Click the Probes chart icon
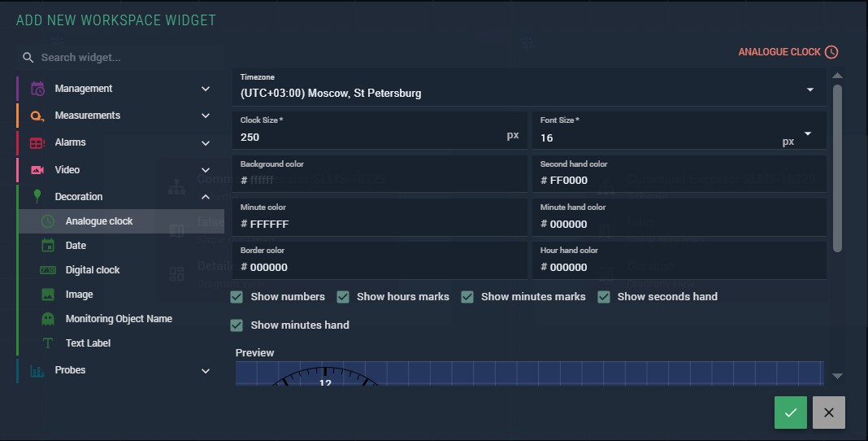Screen dimensions: 868x441 (37, 370)
